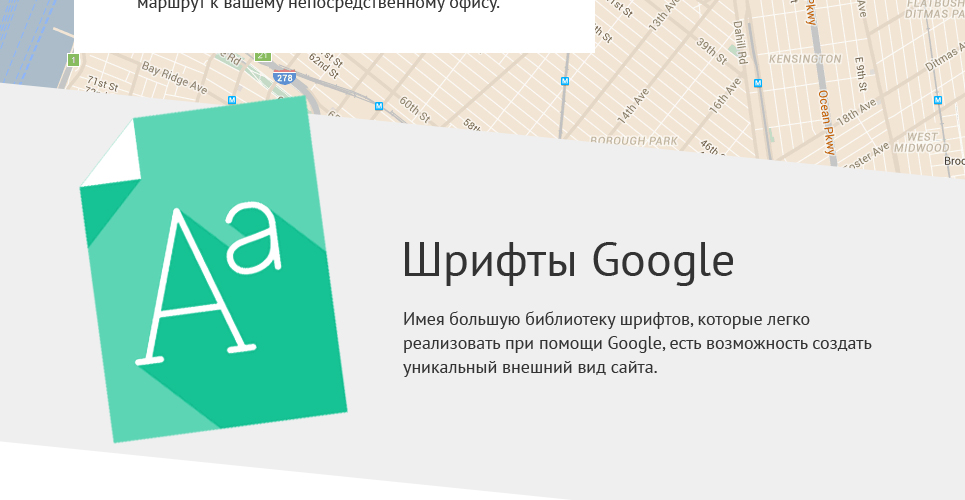Click the text 'маршрут к вашему непосредственному офису'

[318, 5]
